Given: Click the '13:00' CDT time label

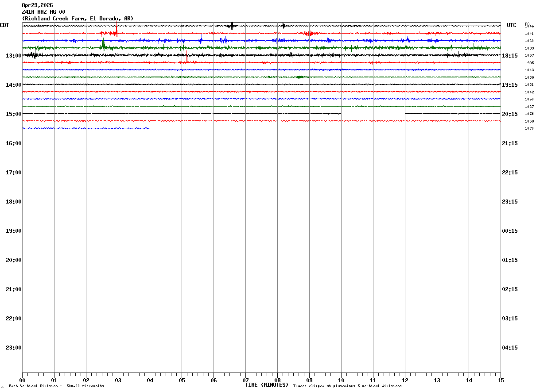Looking at the screenshot, I should tap(14, 56).
